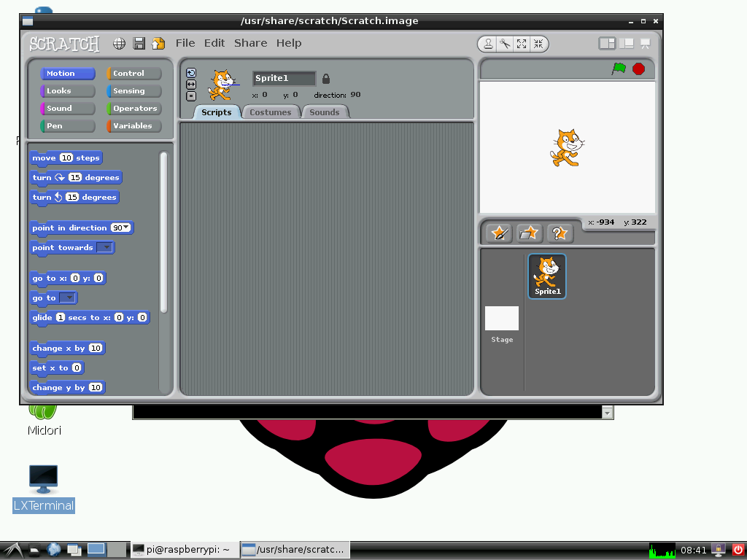Image resolution: width=747 pixels, height=560 pixels.
Task: Choose new sprite from file icon
Action: pos(529,233)
